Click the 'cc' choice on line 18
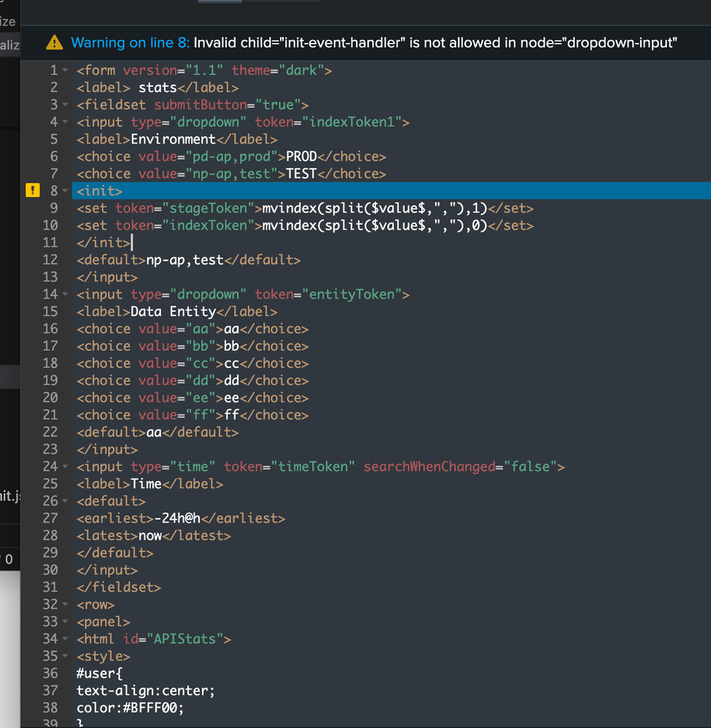 point(231,363)
